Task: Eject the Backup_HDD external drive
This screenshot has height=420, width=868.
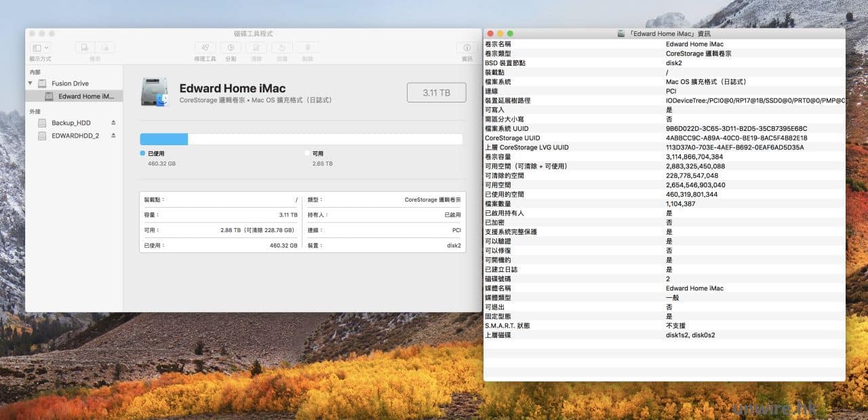Action: (x=113, y=123)
